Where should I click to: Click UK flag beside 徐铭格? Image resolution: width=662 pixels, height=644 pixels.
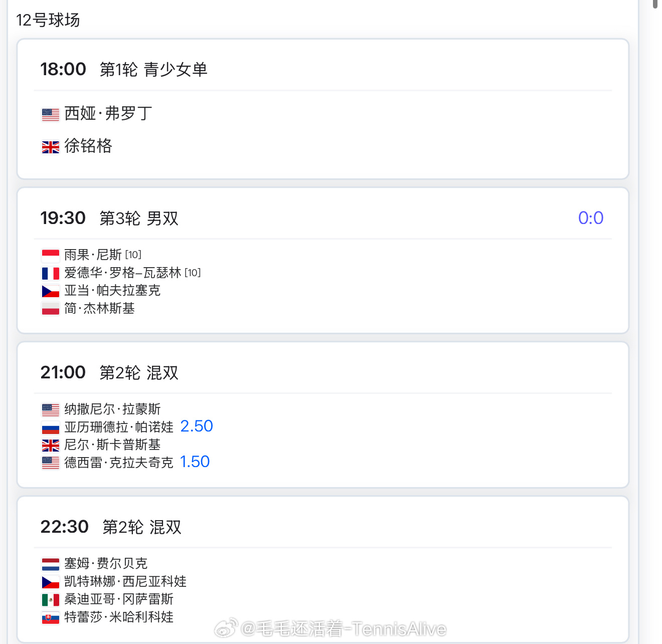click(51, 147)
